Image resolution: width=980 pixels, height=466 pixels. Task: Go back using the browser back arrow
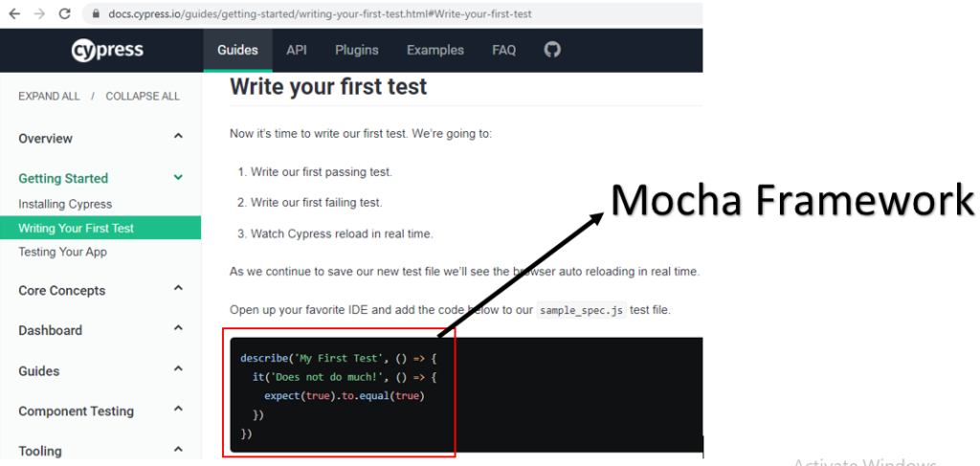pyautogui.click(x=14, y=13)
